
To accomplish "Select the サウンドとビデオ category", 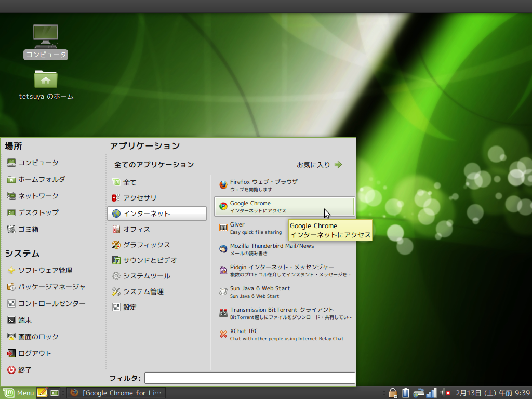I will [157, 260].
